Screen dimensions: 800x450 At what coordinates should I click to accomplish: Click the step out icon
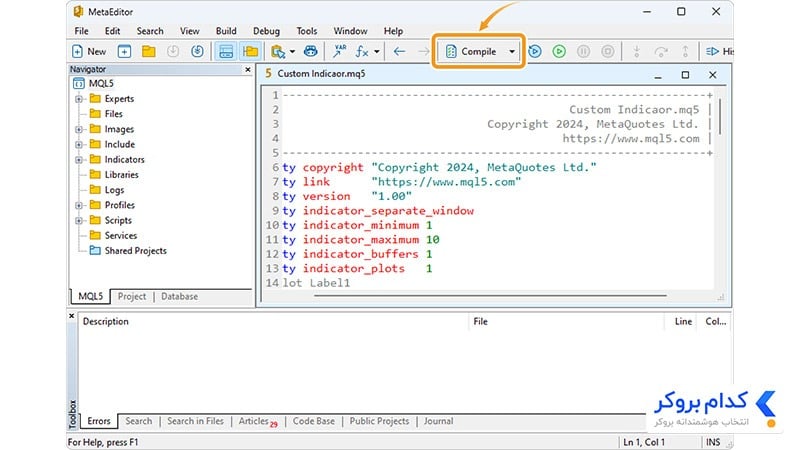[685, 52]
